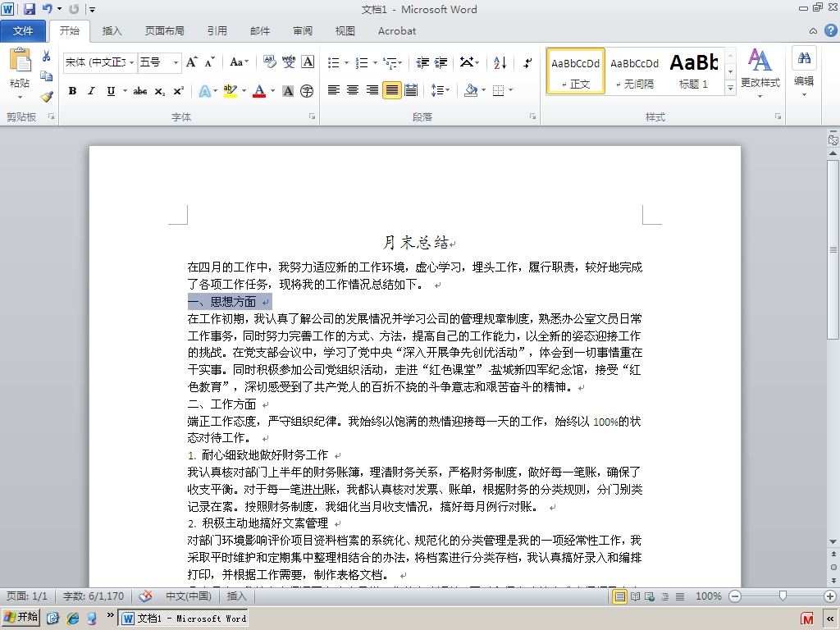The height and width of the screenshot is (630, 840).
Task: Click the Copy icon
Action: coord(47,76)
